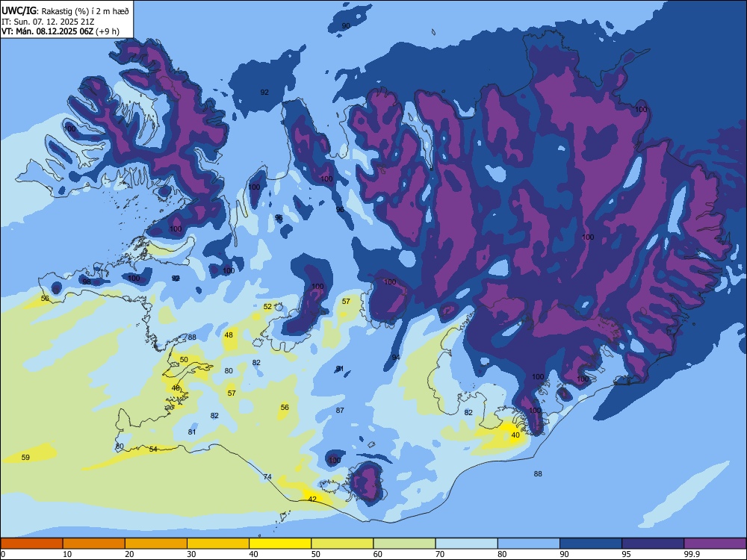Screen dimensions: 747x560
Task: Click the dark orange 0–10 legend swatch
Action: (32, 544)
